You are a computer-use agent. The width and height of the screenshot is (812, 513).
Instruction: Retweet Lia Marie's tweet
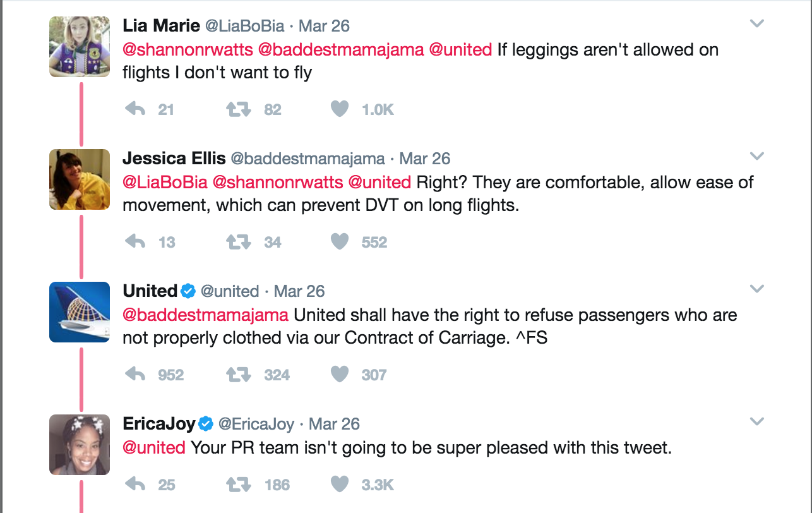[238, 109]
